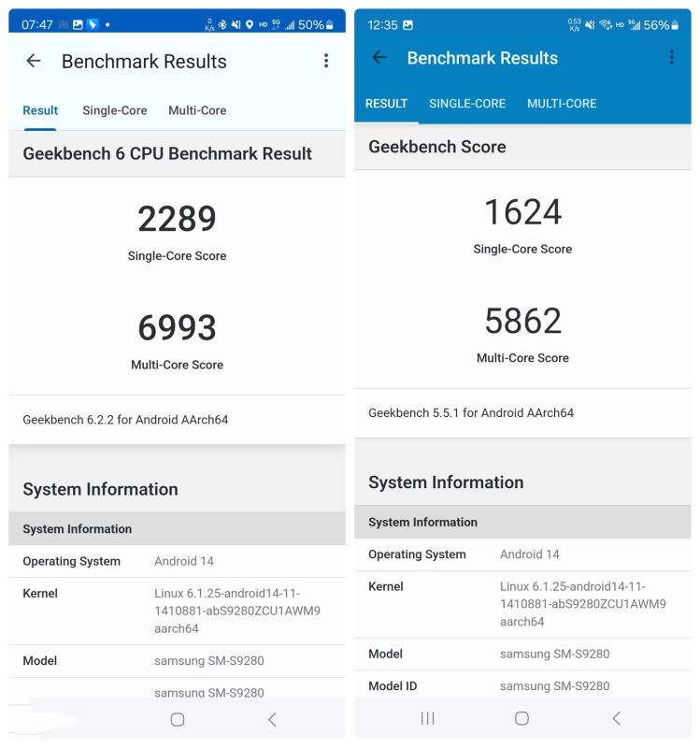Viewport: 700px width, 748px height.
Task: Tap back arrow in left Geekbench 6 screen
Action: point(34,62)
